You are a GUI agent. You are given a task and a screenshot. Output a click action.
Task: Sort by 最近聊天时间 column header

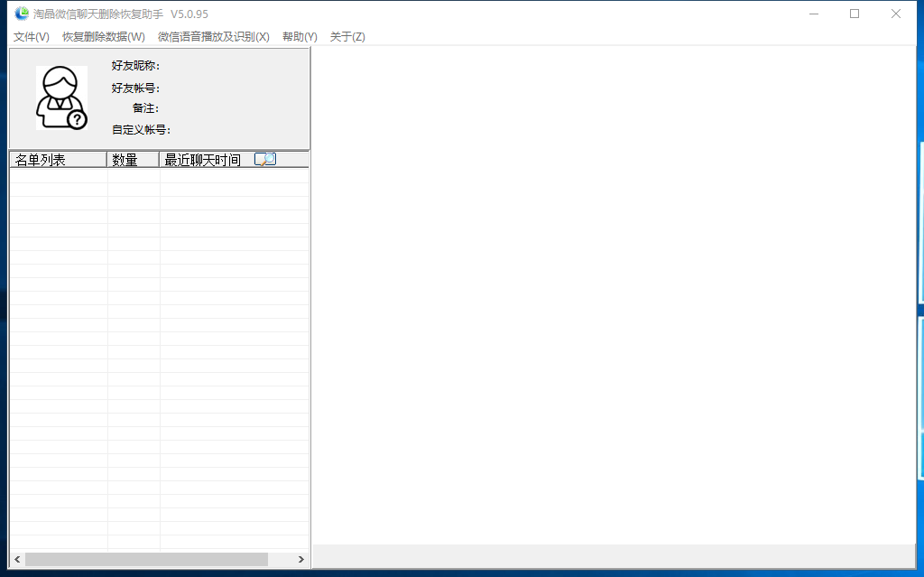tap(234, 160)
